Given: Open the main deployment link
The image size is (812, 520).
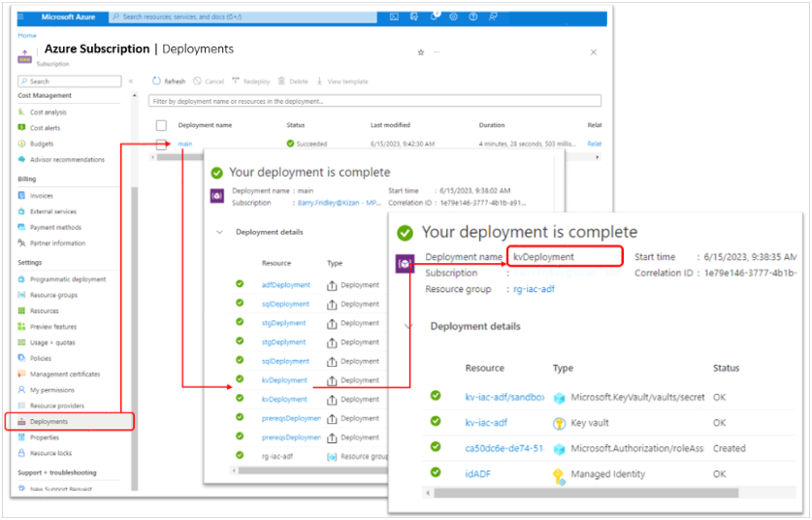Looking at the screenshot, I should pyautogui.click(x=185, y=144).
